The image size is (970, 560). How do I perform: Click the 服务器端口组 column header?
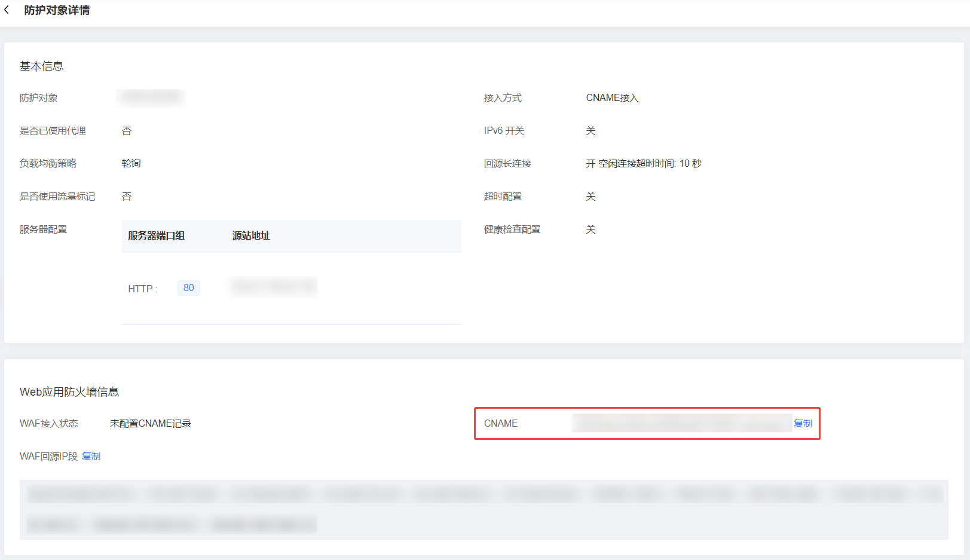pyautogui.click(x=156, y=235)
